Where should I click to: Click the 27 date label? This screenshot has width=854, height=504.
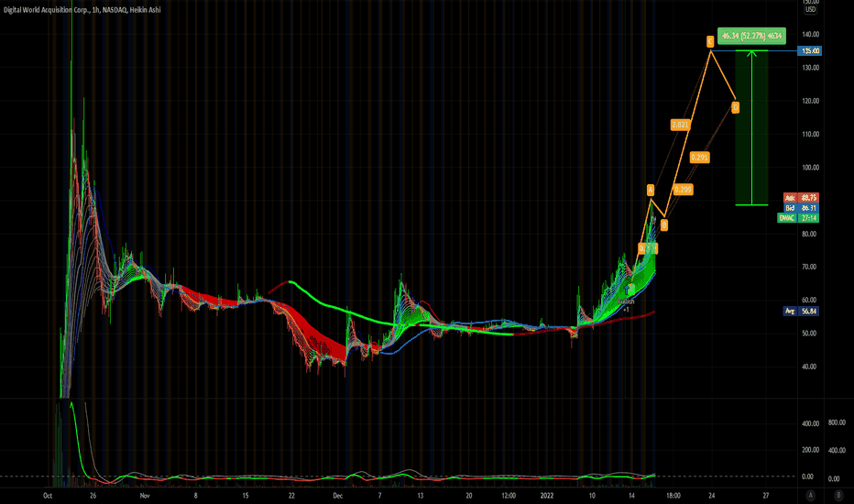click(x=766, y=496)
